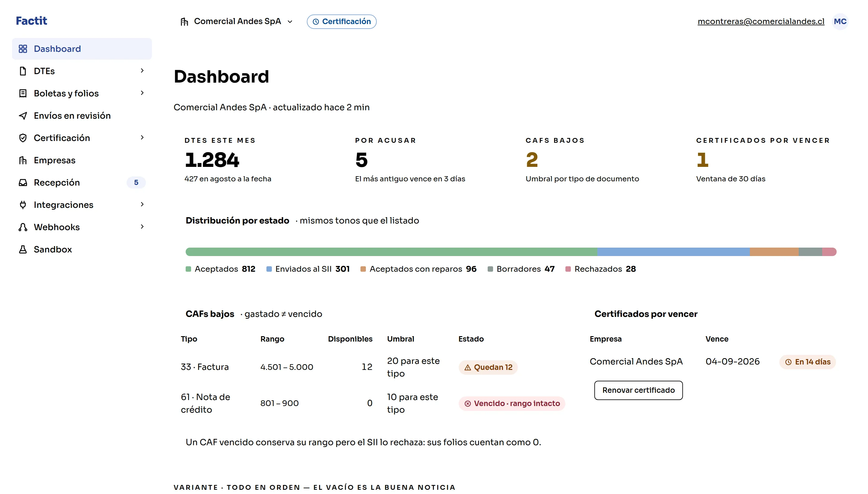Open the Empresas menu item
Image resolution: width=868 pixels, height=494 pixels.
click(82, 160)
